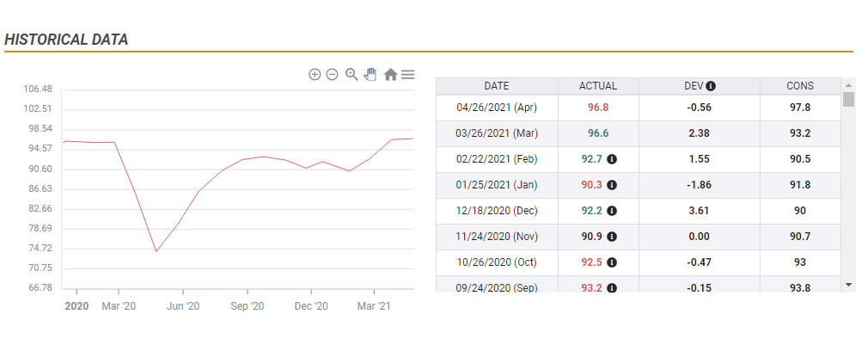Select the 04/26/2021 (Apr) date cell

coord(497,108)
